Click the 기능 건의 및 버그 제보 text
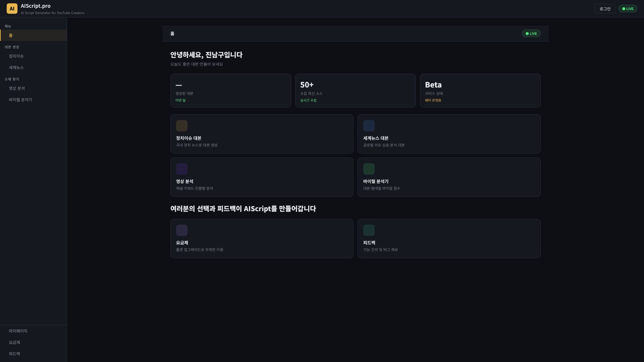644x362 pixels. (x=380, y=250)
